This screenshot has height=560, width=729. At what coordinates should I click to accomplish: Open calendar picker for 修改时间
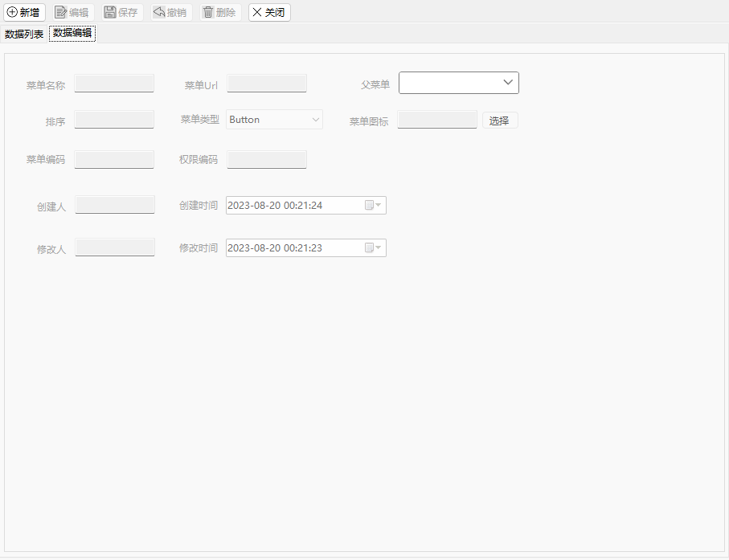373,247
